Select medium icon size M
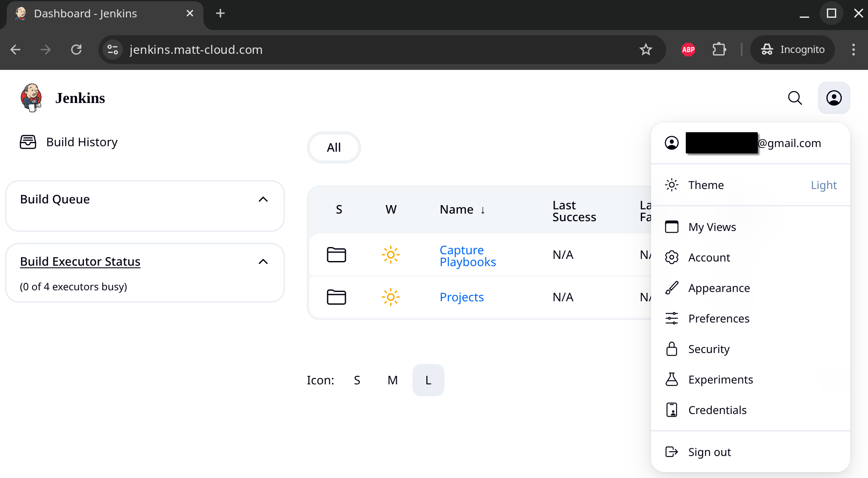Image resolution: width=868 pixels, height=478 pixels. [x=392, y=380]
